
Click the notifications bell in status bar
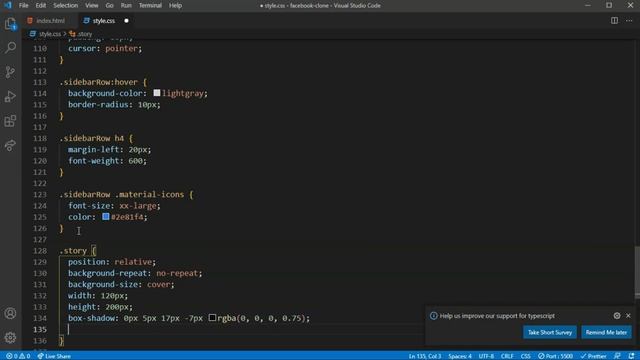click(x=631, y=356)
